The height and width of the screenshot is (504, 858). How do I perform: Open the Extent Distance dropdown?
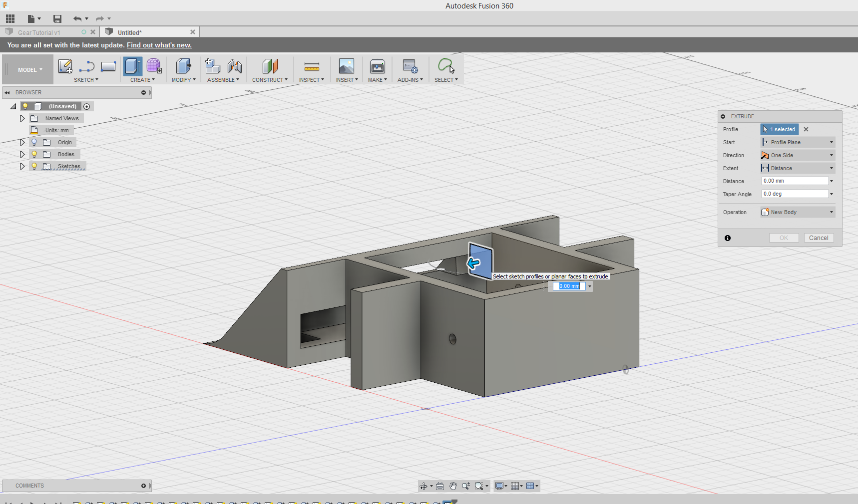tap(798, 168)
